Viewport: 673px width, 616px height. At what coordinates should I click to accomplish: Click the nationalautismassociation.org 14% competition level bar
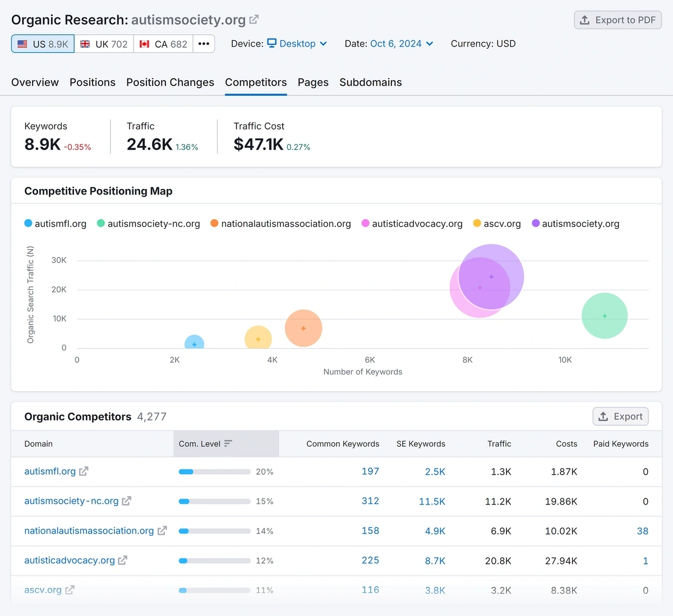[214, 531]
